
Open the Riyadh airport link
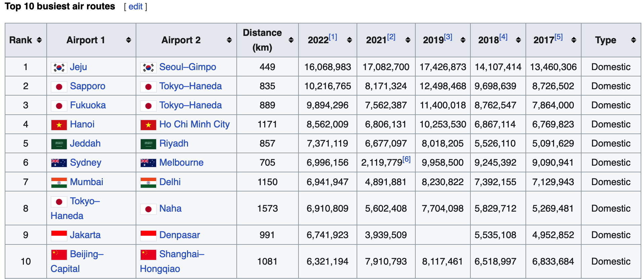coord(174,143)
